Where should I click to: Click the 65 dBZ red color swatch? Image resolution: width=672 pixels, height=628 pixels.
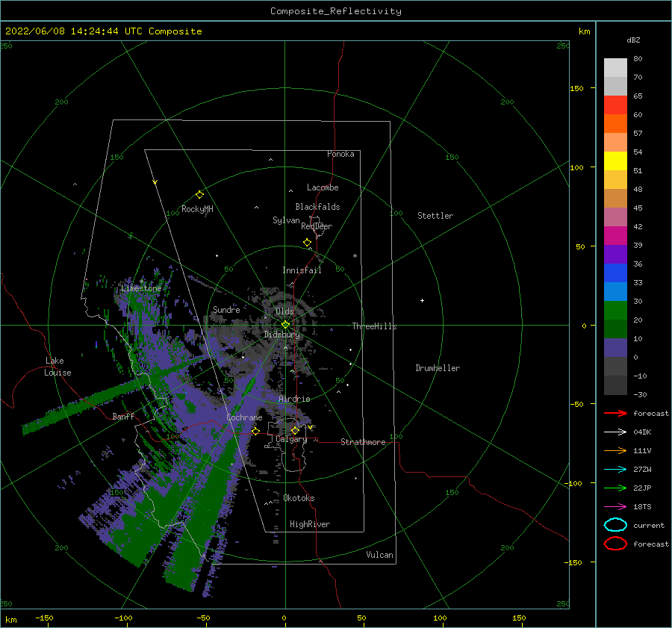click(x=615, y=105)
